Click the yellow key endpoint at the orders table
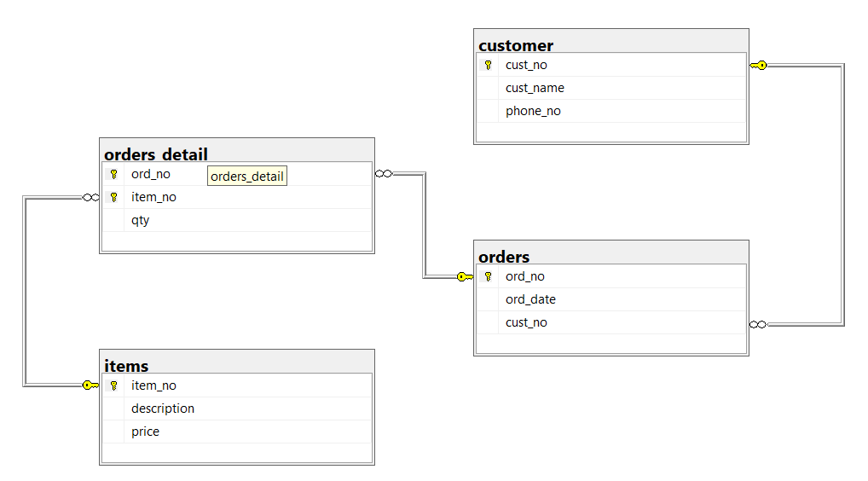Image resolution: width=868 pixels, height=481 pixels. point(465,276)
